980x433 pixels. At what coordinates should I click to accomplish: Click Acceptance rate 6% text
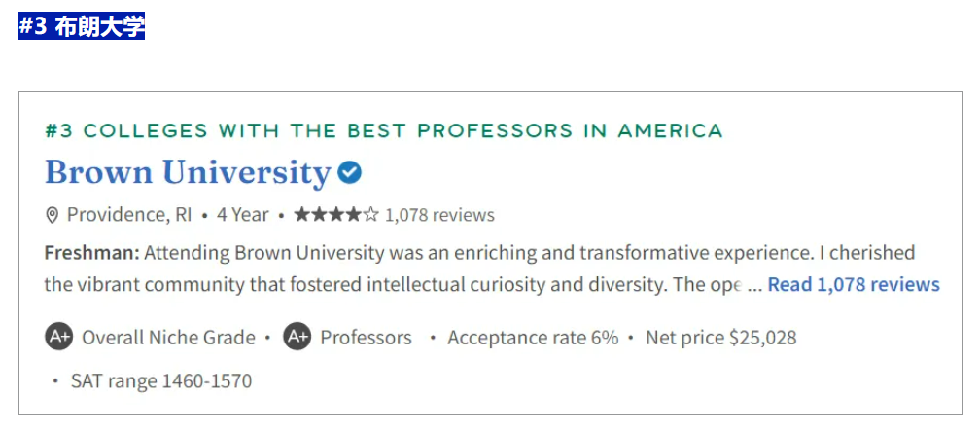click(533, 338)
